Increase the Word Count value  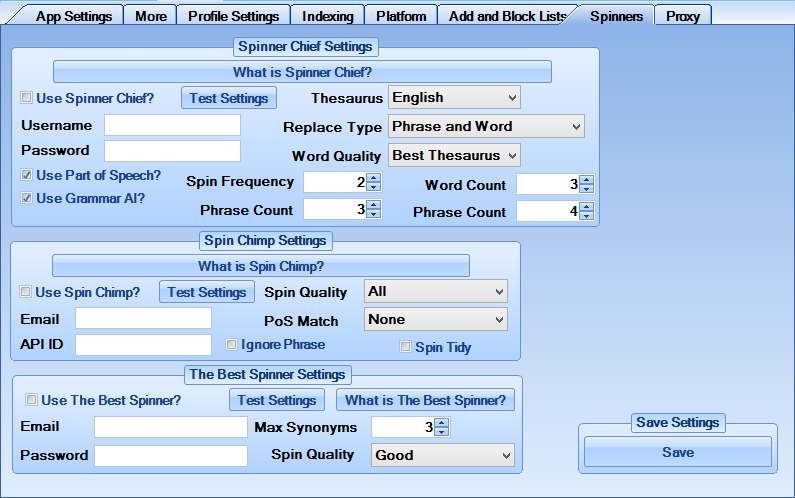pyautogui.click(x=587, y=180)
